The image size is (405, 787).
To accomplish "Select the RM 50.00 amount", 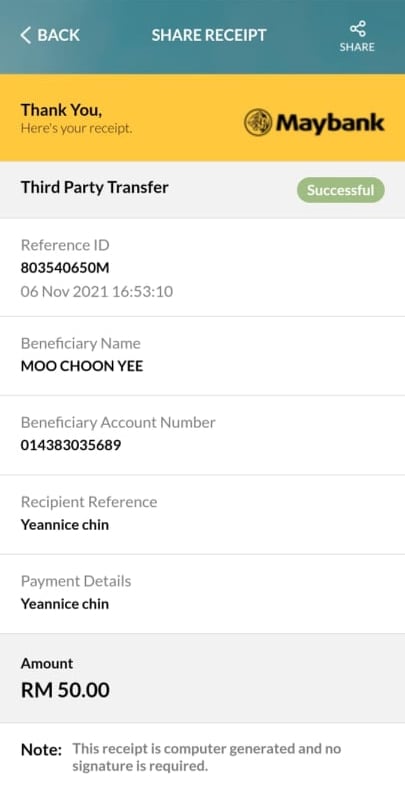I will tap(65, 691).
